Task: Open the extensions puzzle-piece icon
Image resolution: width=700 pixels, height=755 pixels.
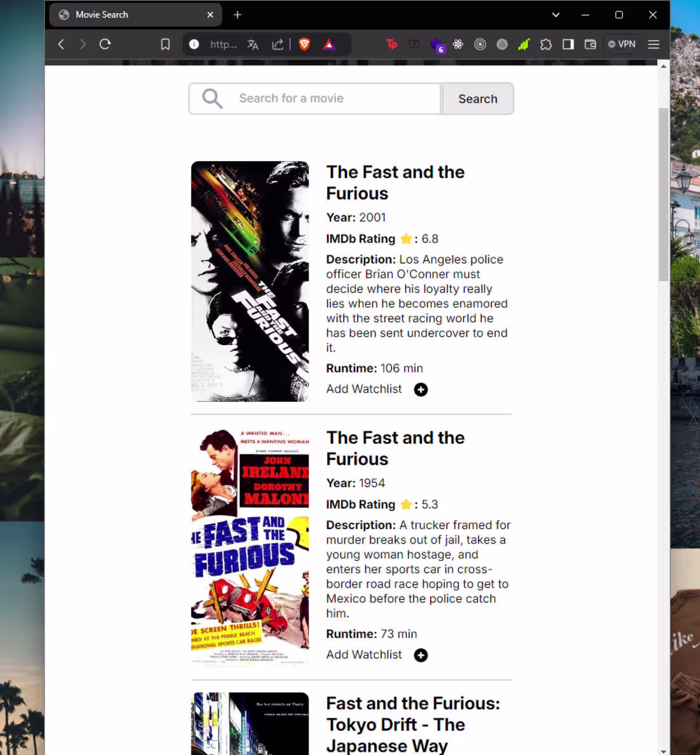Action: [x=546, y=44]
